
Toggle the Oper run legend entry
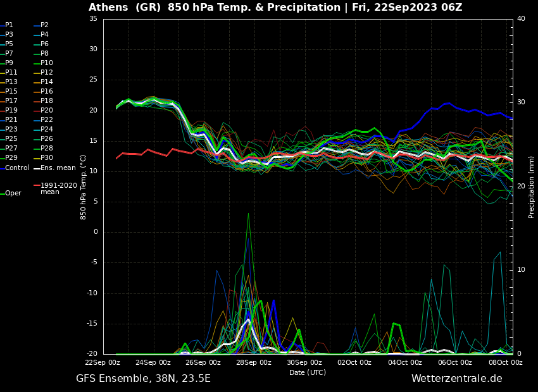point(13,193)
